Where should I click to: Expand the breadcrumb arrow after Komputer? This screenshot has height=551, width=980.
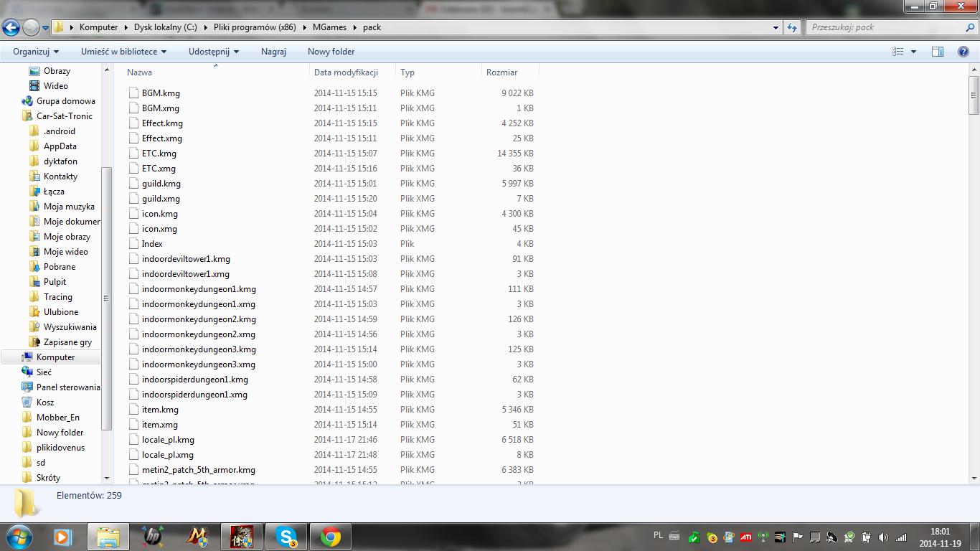click(x=125, y=27)
